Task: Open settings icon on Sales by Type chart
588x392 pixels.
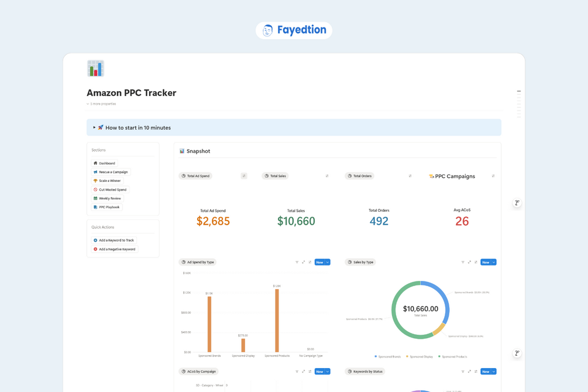Action: coord(476,262)
